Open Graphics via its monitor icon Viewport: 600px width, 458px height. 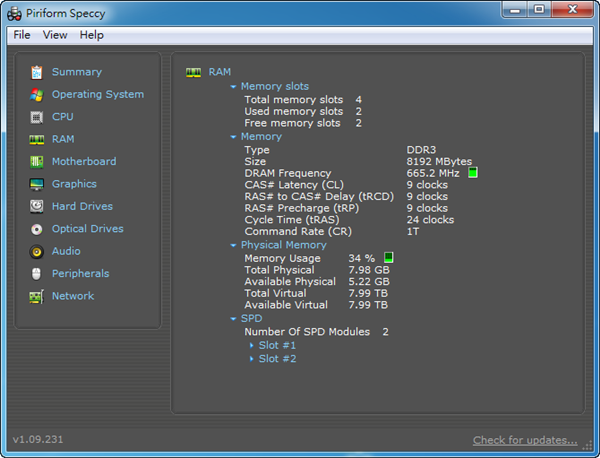coord(37,184)
